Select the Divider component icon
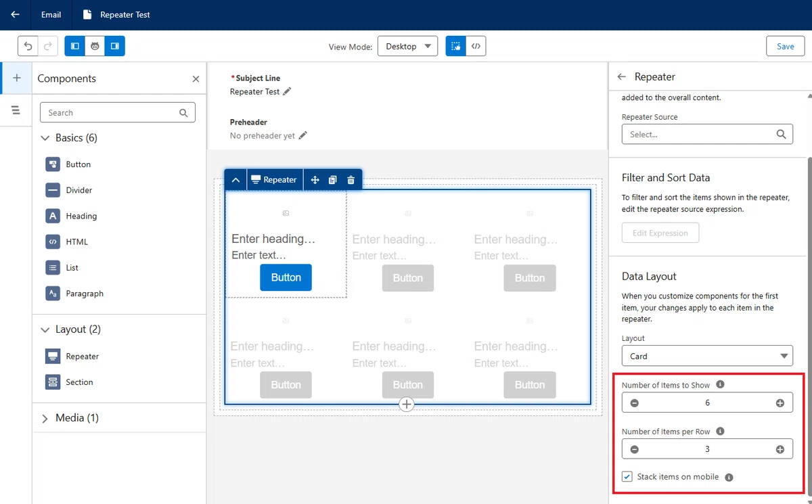812x504 pixels. [x=53, y=190]
